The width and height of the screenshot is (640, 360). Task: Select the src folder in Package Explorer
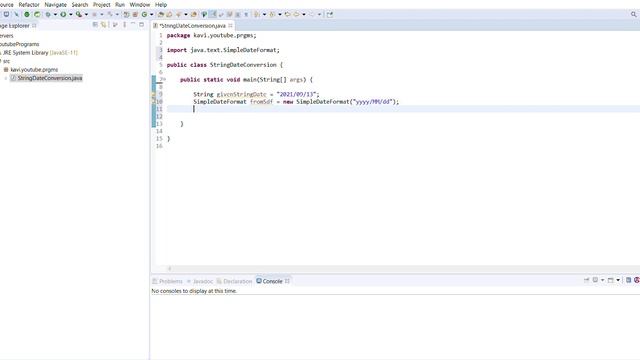tap(7, 61)
